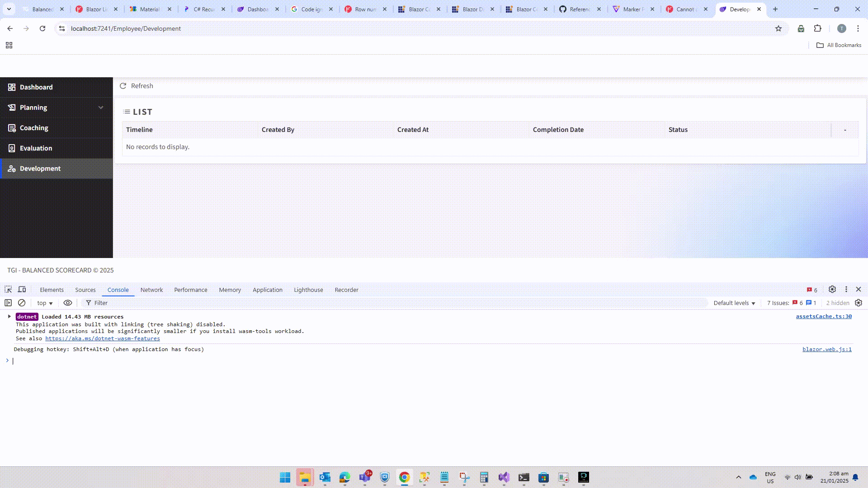This screenshot has width=868, height=488.
Task: Open the Evaluation sidebar item
Action: pos(57,148)
